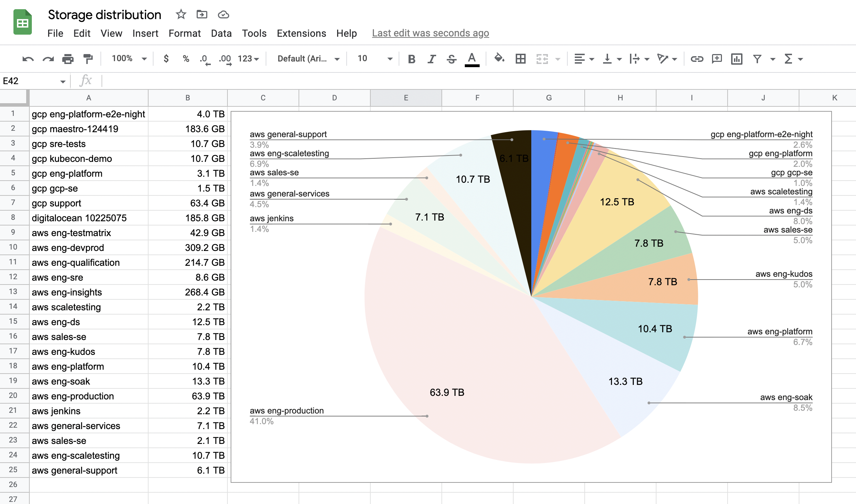
Task: Click the Move to folder icon
Action: (202, 14)
